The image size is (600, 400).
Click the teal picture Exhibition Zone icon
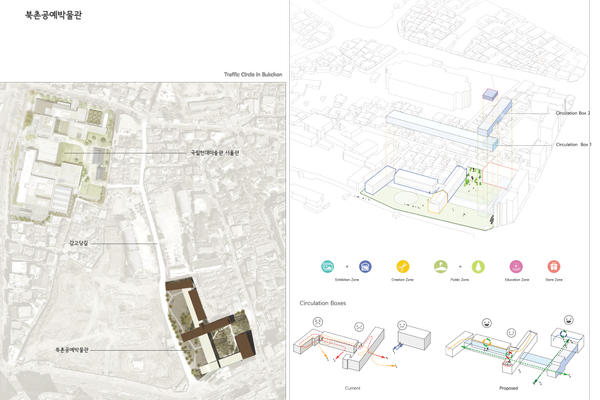(327, 267)
